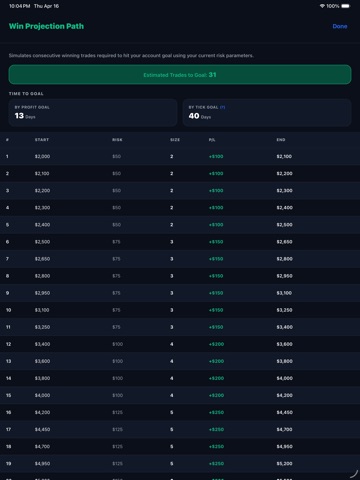Select the By Tick Goal 40 Days card

(x=267, y=113)
